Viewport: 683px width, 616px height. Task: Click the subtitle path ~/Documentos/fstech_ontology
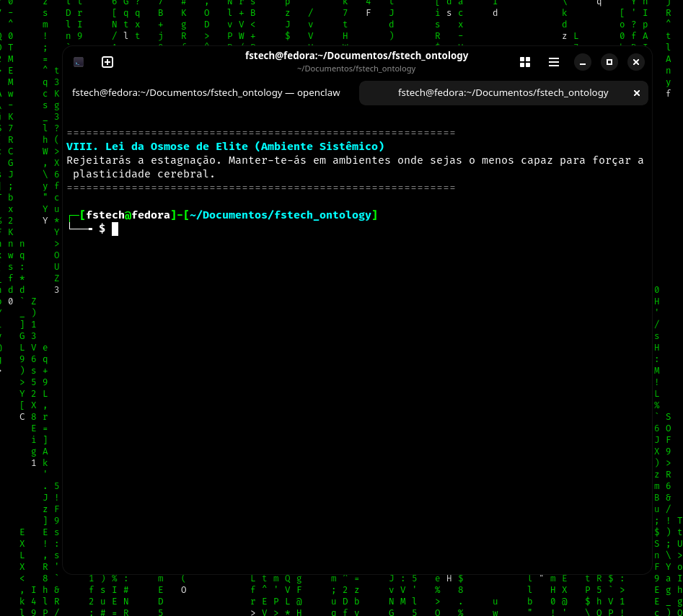click(x=356, y=69)
